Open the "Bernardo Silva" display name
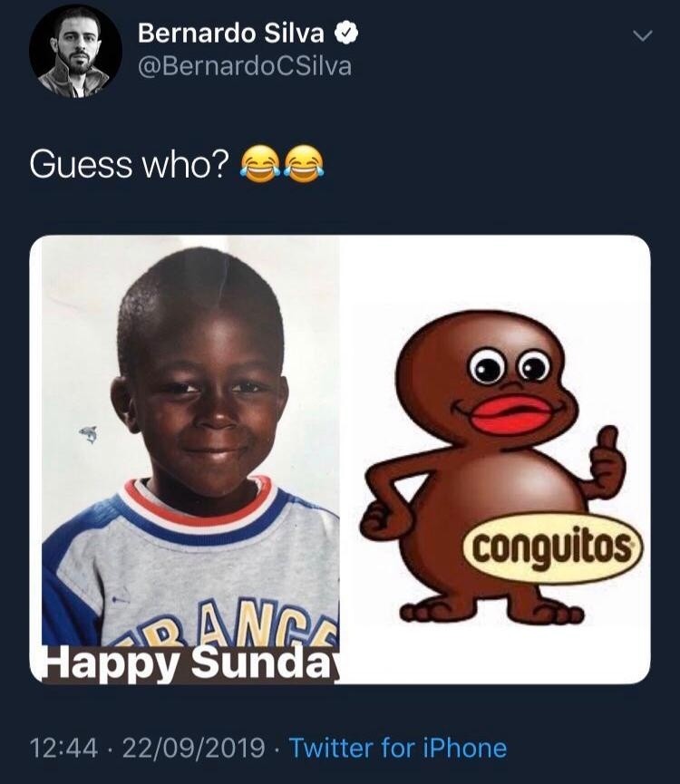The image size is (680, 784). click(x=231, y=33)
